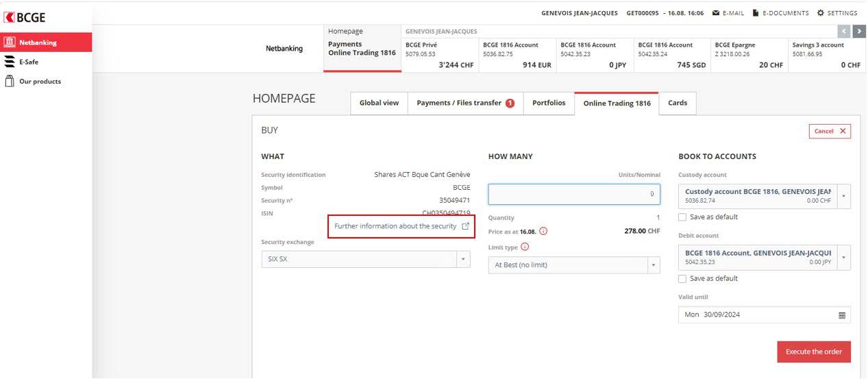Open Netbanking in the sidebar
This screenshot has width=868, height=379.
46,42
